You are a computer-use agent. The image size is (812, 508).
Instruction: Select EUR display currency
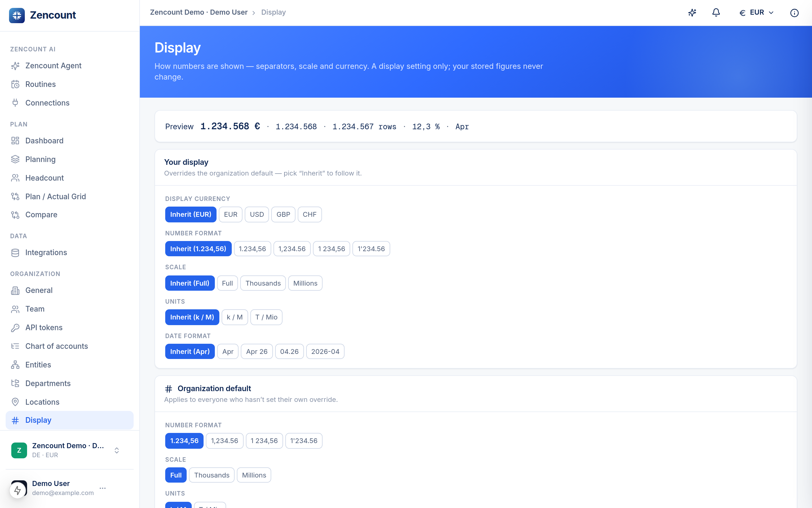coord(231,214)
